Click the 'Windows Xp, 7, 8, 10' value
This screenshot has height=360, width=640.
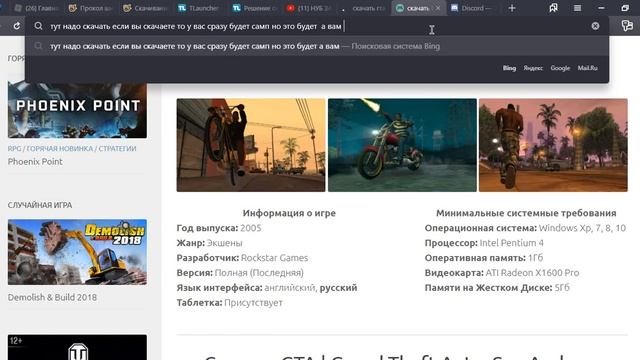[582, 228]
